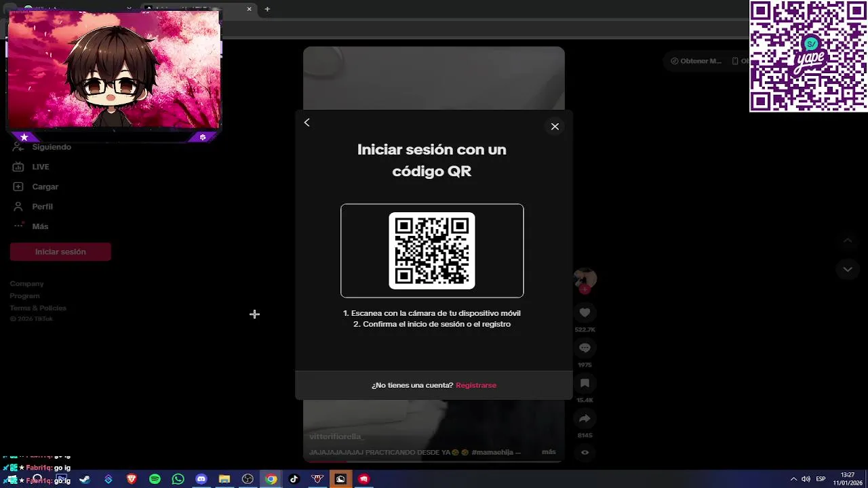The width and height of the screenshot is (868, 488).
Task: Expand the Program footer section
Action: 25,296
